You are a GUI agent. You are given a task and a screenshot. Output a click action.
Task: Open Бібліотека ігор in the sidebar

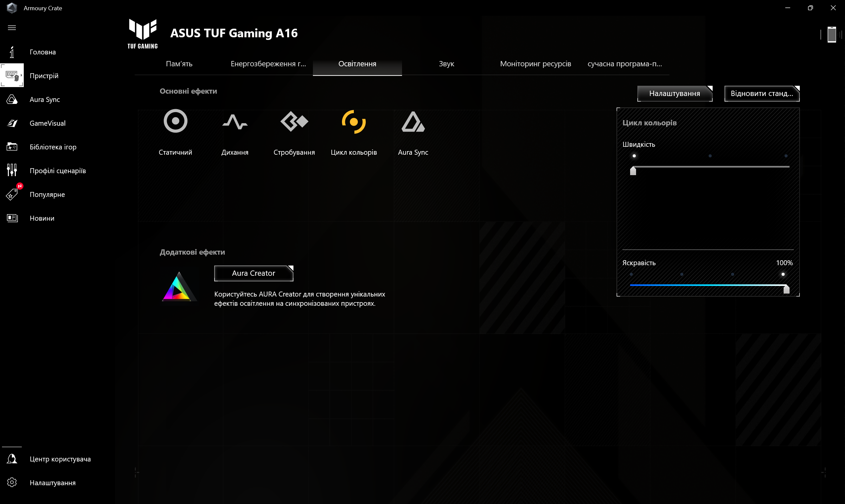point(53,147)
